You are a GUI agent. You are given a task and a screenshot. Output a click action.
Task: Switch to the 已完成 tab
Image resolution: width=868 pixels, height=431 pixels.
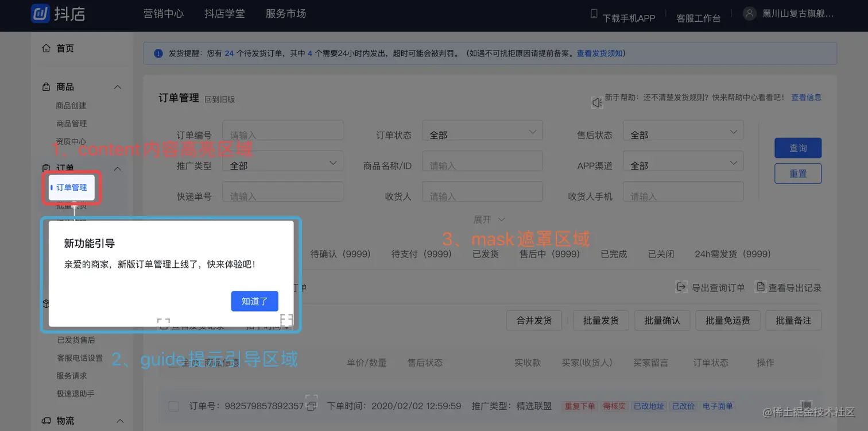pos(614,254)
